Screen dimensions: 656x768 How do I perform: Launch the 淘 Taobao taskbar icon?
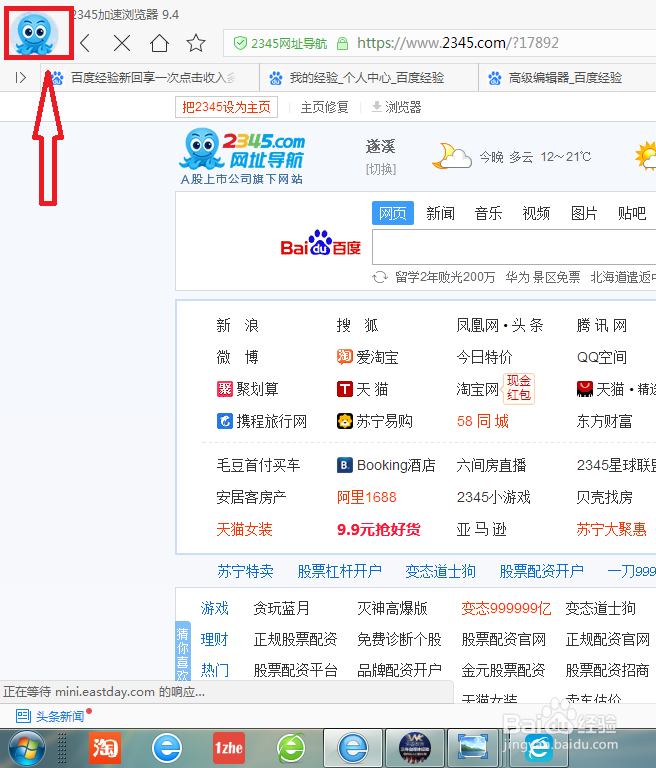point(105,748)
